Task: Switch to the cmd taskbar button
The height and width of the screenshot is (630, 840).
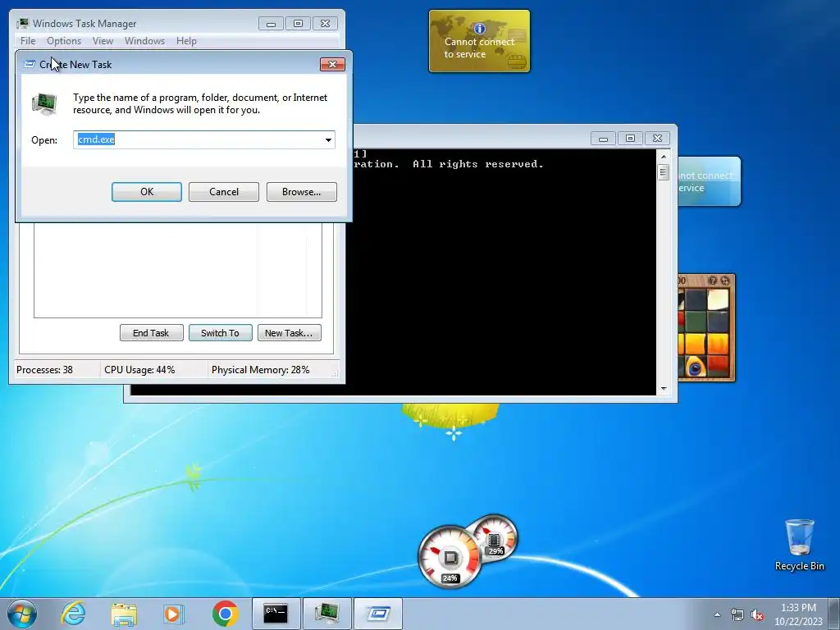Action: click(x=276, y=614)
